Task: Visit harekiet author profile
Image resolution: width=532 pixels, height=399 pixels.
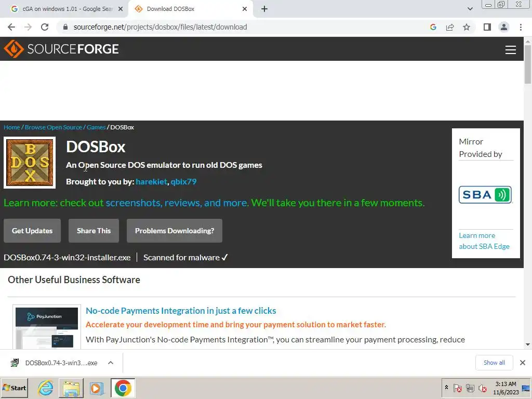Action: click(x=151, y=181)
